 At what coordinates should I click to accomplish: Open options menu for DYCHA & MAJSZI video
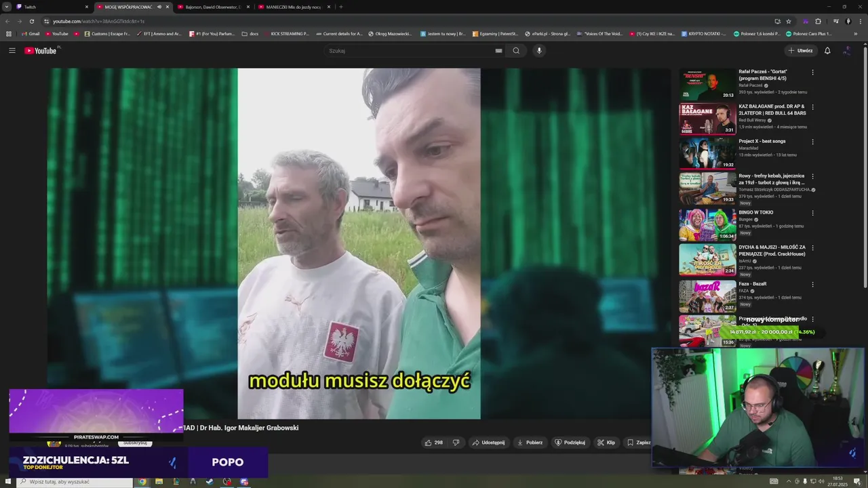[x=812, y=248]
